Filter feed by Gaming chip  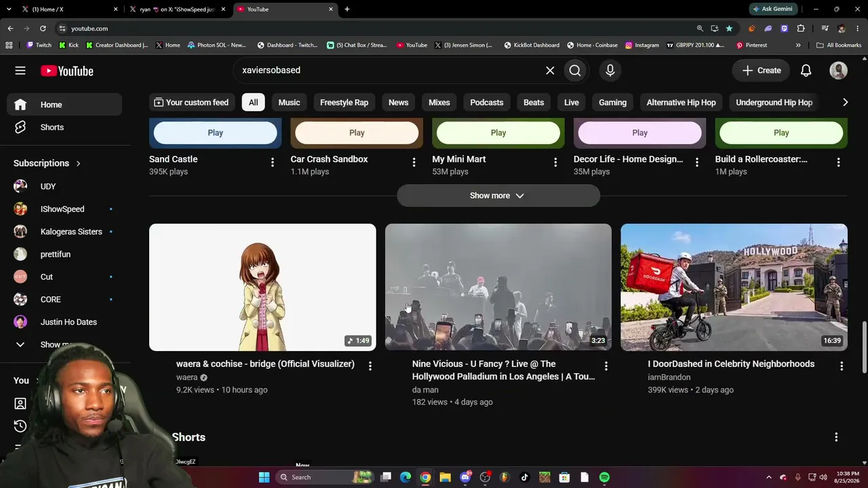coord(612,102)
